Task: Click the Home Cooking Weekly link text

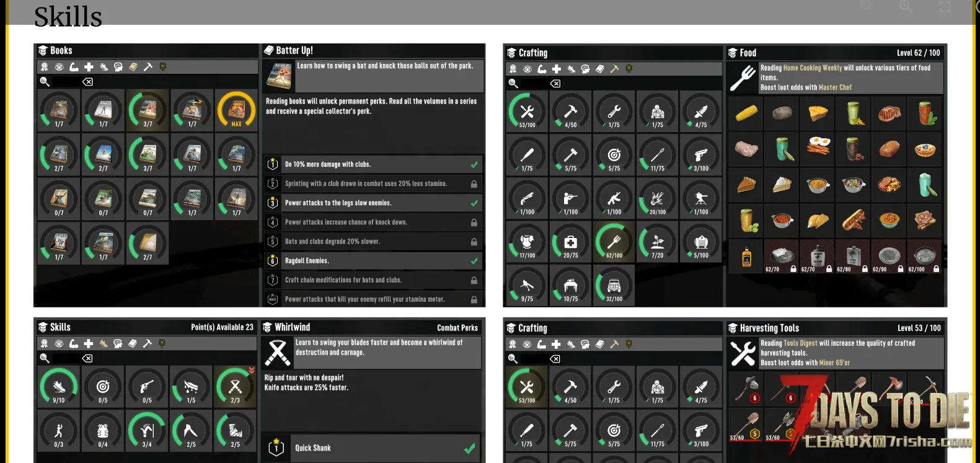Action: [x=812, y=68]
